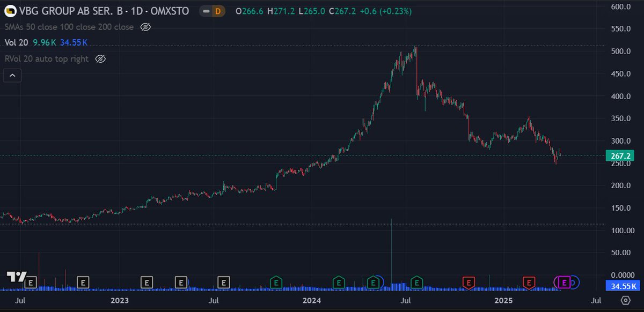Image resolution: width=644 pixels, height=312 pixels.
Task: Click red earnings E marker right of 2025
Action: pos(530,282)
